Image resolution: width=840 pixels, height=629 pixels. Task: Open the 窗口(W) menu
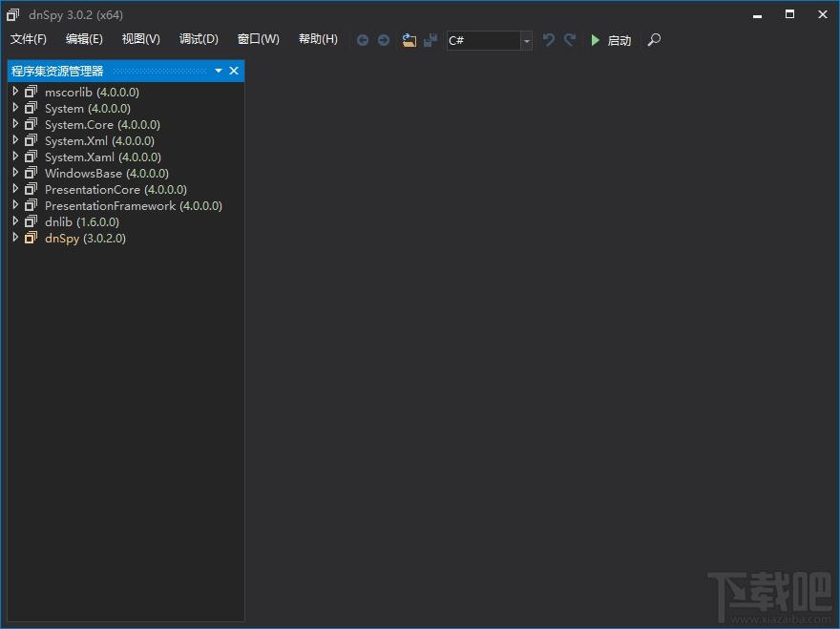click(x=259, y=39)
